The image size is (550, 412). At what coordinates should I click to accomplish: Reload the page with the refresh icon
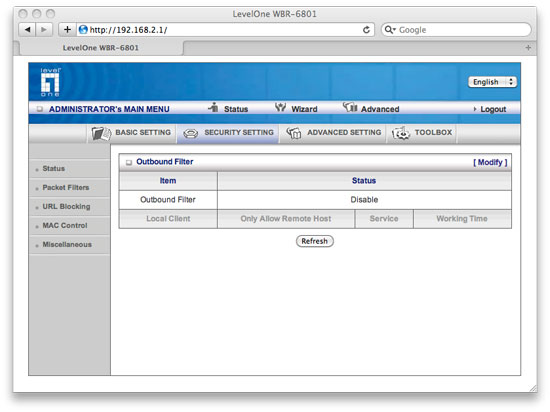(x=366, y=30)
